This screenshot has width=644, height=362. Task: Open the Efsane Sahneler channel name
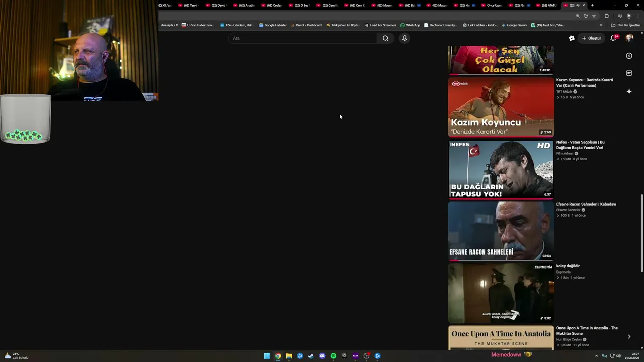568,210
